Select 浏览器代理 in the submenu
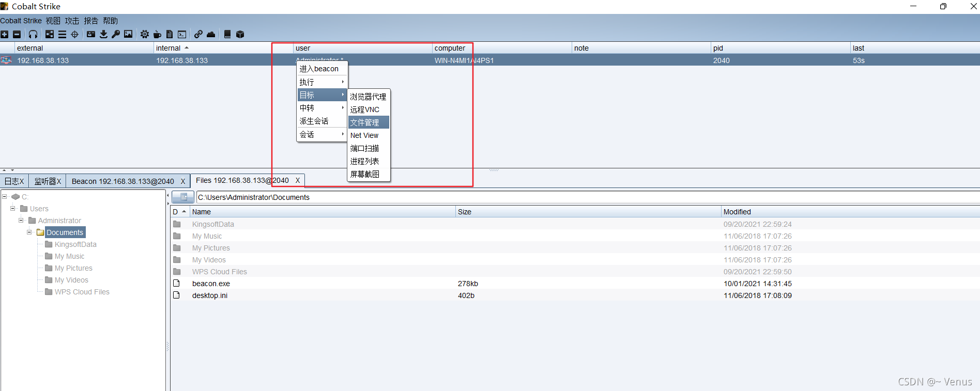The height and width of the screenshot is (391, 980). (368, 96)
